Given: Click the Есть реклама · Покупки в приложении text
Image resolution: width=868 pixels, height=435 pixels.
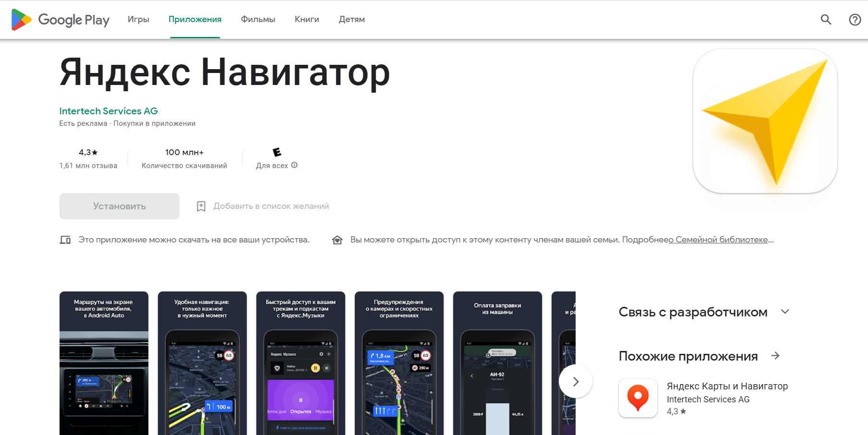Looking at the screenshot, I should (127, 123).
